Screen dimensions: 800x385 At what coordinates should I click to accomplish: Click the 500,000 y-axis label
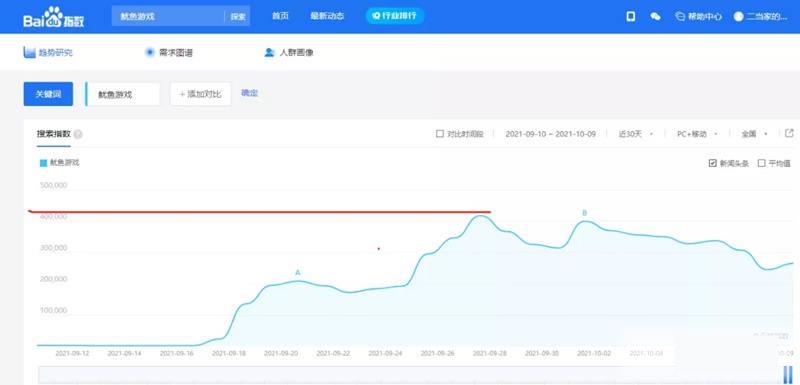click(x=53, y=185)
